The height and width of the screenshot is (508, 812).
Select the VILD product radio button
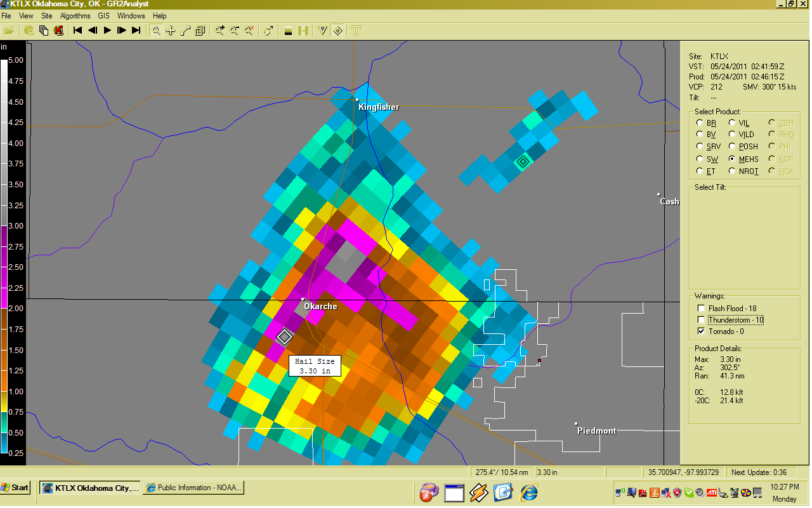(x=732, y=135)
